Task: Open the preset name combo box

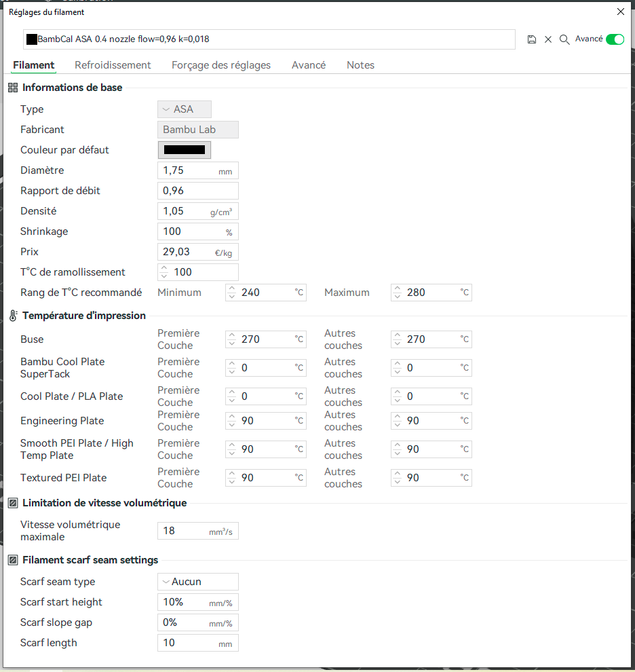Action: click(x=269, y=39)
